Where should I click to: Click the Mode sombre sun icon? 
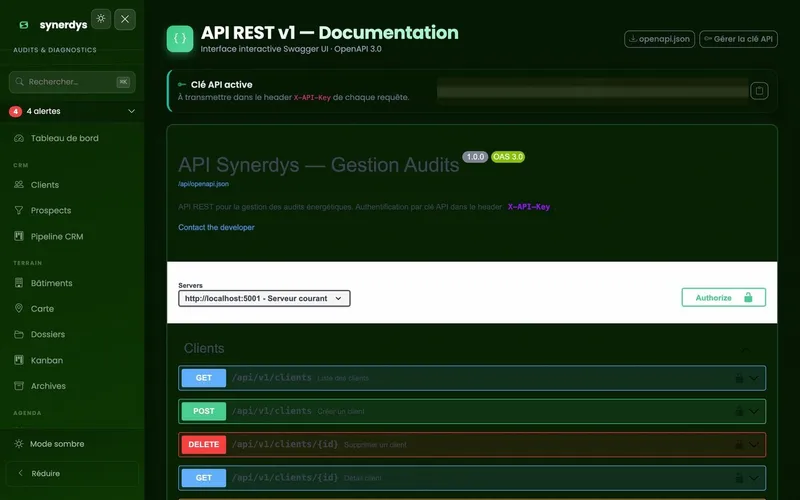coord(19,444)
